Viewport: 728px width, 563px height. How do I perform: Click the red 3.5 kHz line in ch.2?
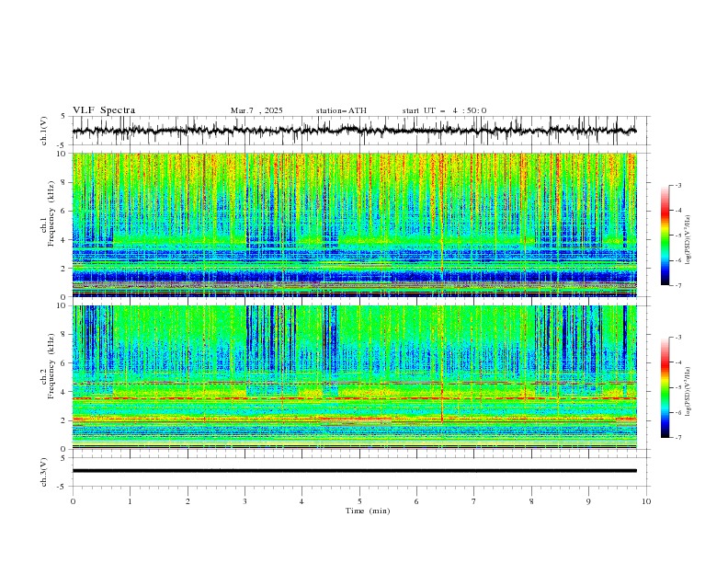coord(354,398)
